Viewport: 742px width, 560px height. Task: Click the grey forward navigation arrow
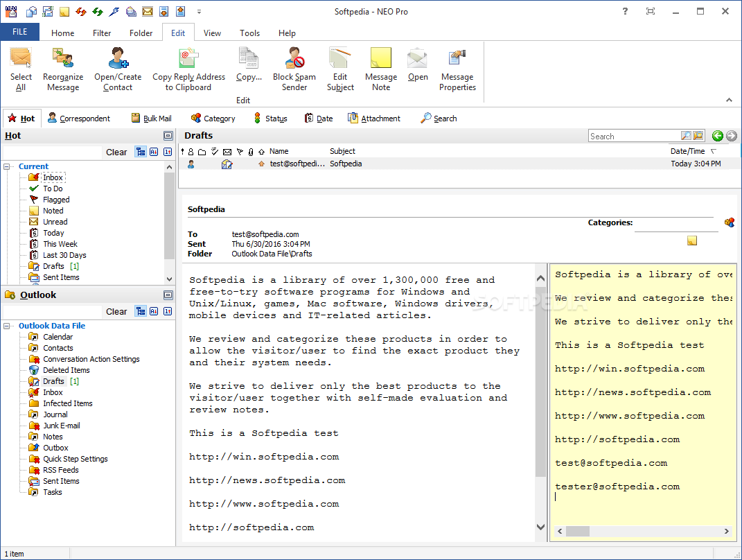tap(732, 136)
